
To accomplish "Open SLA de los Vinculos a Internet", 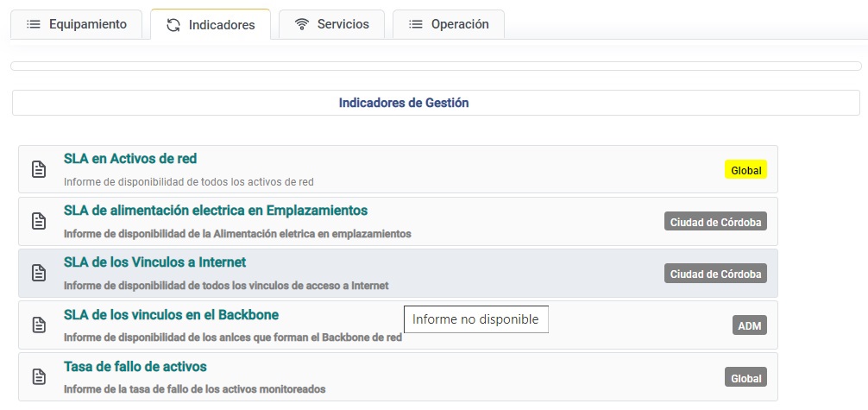I will tap(154, 262).
